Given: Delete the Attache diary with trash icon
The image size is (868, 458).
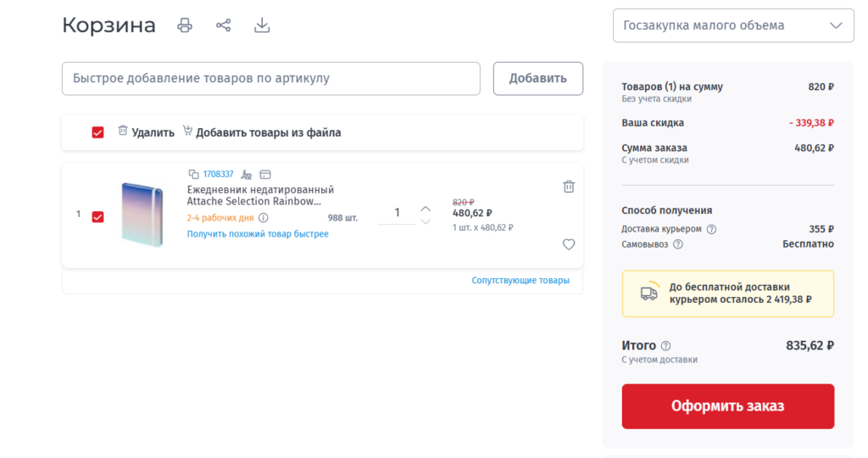Looking at the screenshot, I should pyautogui.click(x=569, y=187).
